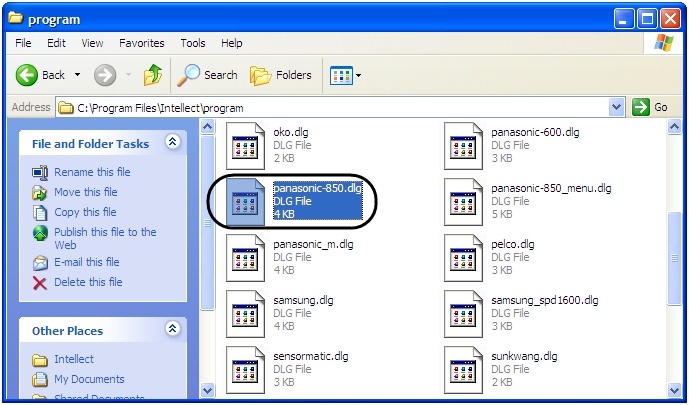Select the panasonic_m.dlg file icon

tap(245, 258)
